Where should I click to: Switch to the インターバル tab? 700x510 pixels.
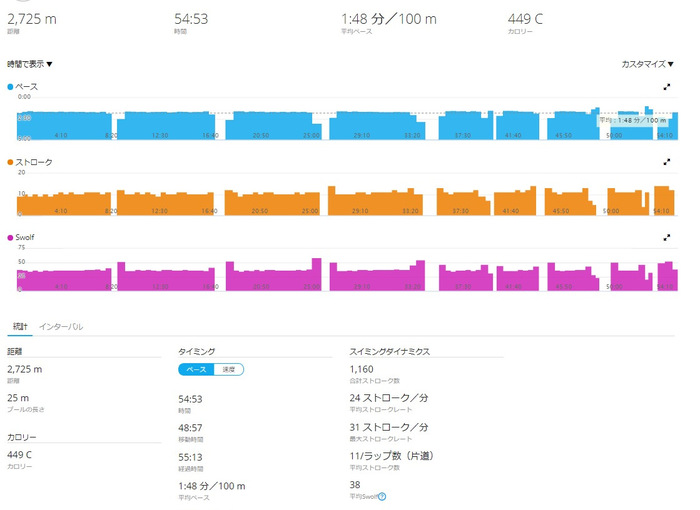(x=61, y=326)
